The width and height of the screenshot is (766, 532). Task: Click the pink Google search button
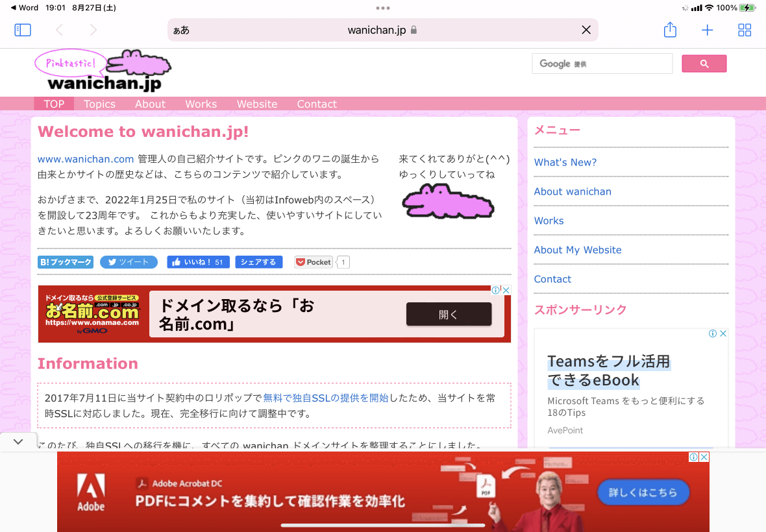[704, 64]
